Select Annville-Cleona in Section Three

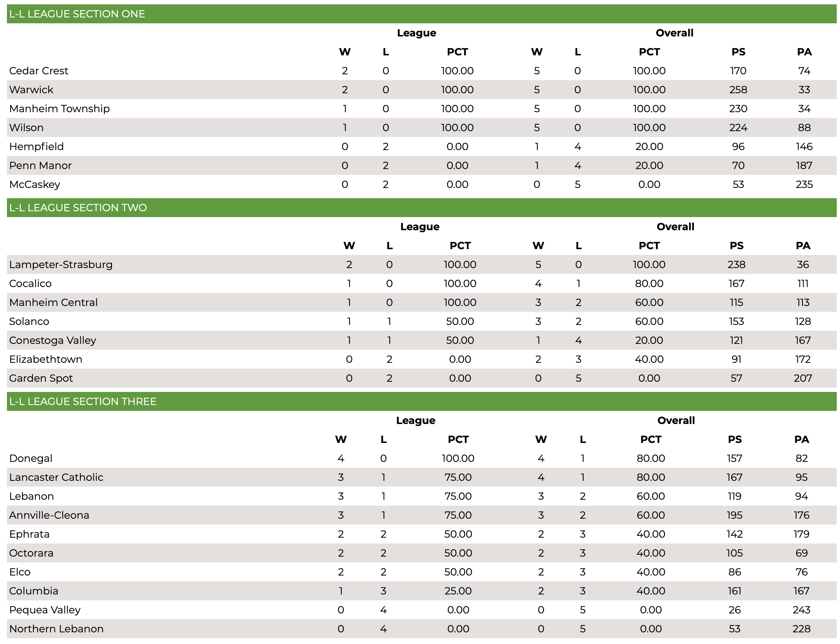[49, 515]
